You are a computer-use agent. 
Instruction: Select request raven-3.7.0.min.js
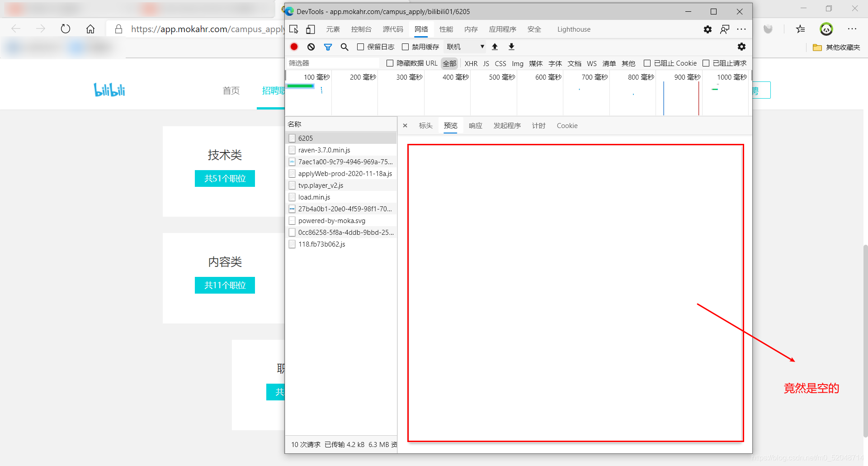(x=341, y=150)
